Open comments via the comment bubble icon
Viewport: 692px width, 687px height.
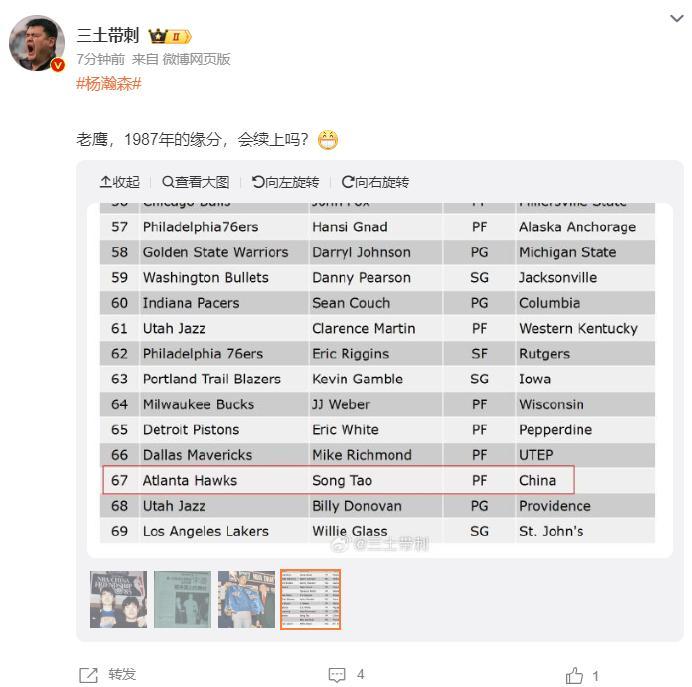click(x=336, y=675)
